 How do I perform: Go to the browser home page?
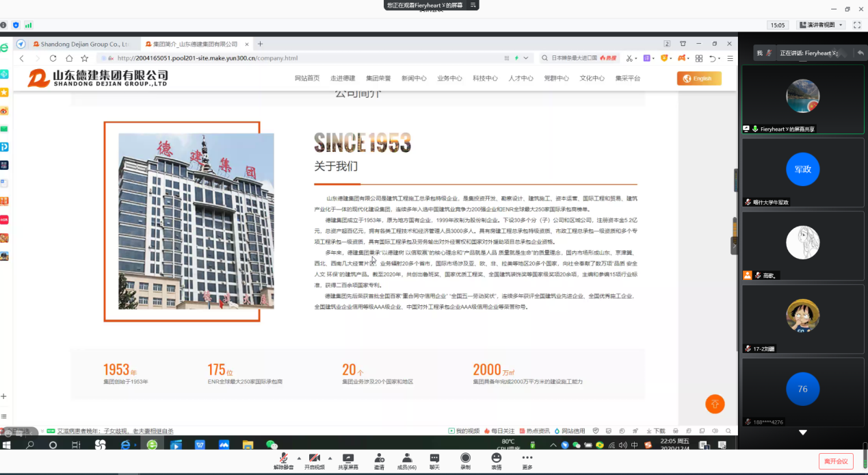[69, 58]
